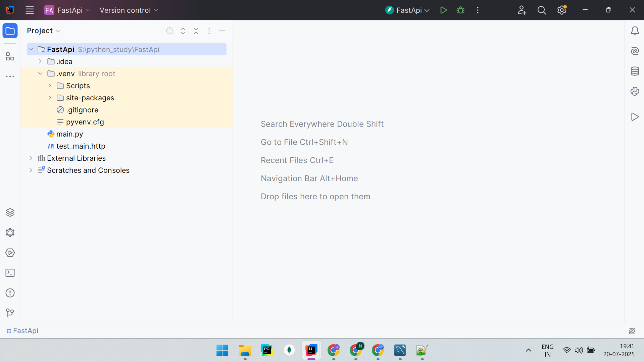Expand the External Libraries node
This screenshot has height=362, width=644.
31,158
